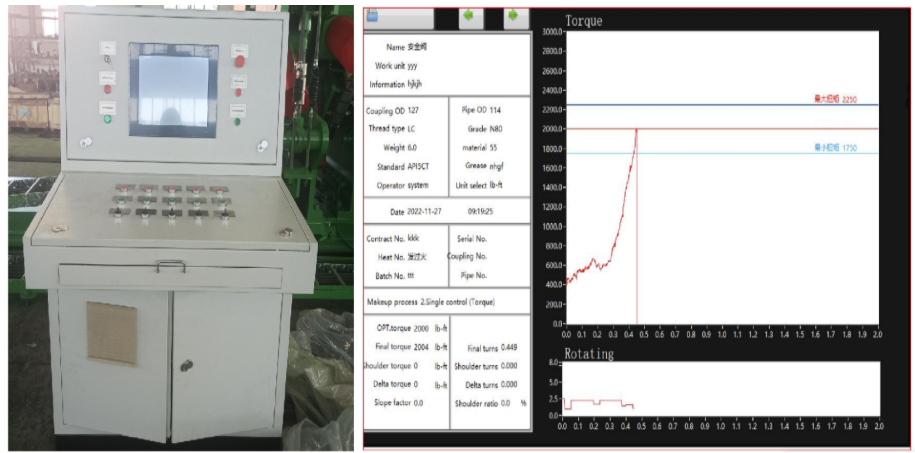
Task: Click Thread type value LC
Action: click(x=411, y=128)
